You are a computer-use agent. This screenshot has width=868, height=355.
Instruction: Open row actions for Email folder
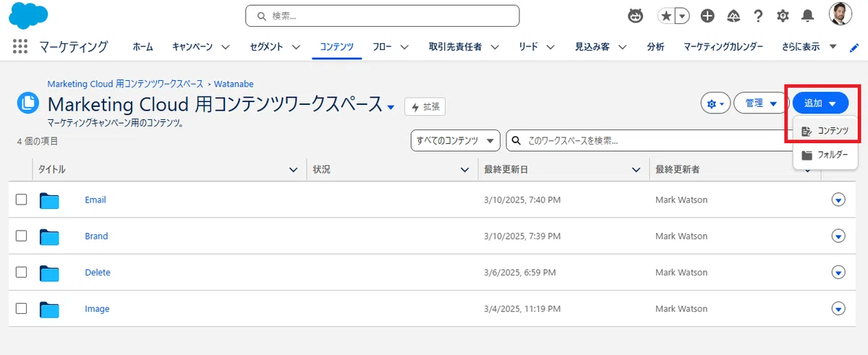(838, 200)
